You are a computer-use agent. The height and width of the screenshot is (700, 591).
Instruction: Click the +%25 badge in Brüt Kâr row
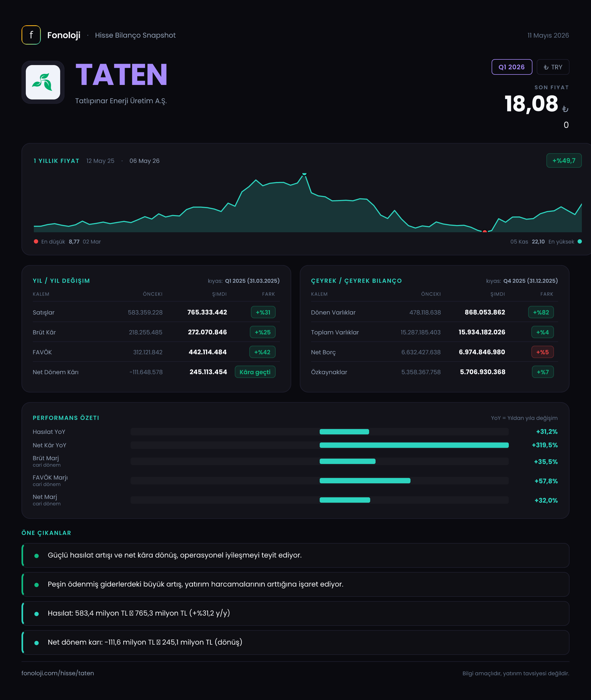tap(263, 332)
